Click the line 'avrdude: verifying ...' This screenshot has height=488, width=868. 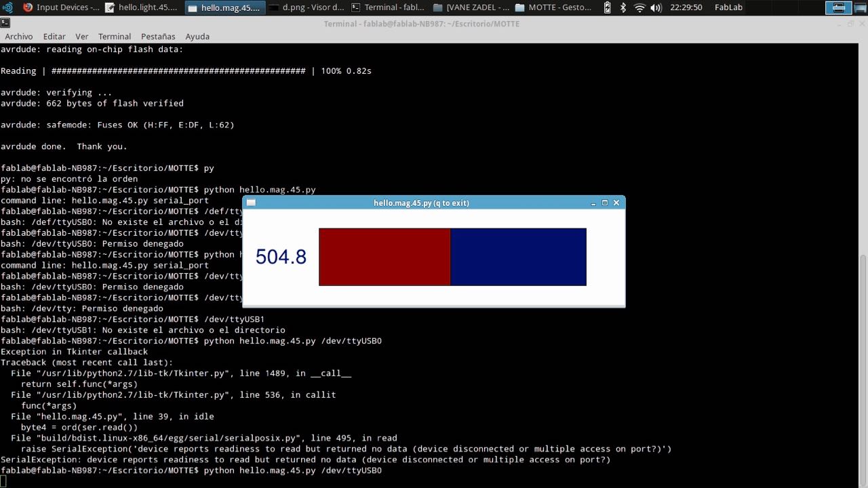[x=56, y=93]
